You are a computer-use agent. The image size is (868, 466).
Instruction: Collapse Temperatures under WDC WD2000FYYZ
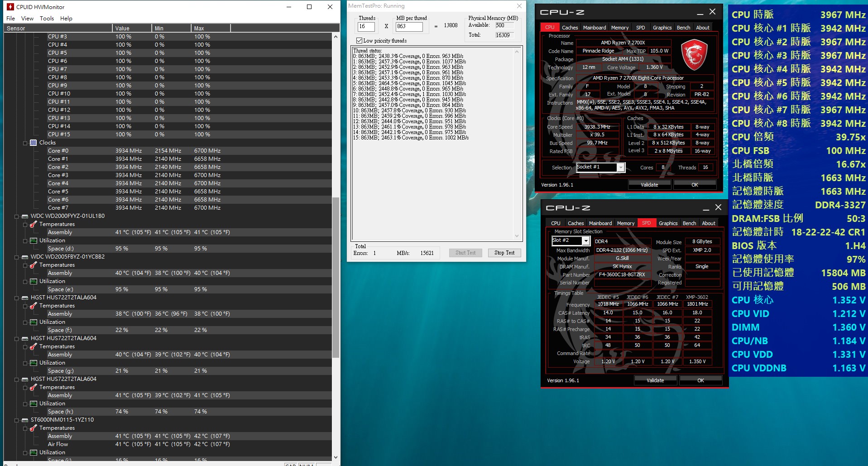(25, 224)
